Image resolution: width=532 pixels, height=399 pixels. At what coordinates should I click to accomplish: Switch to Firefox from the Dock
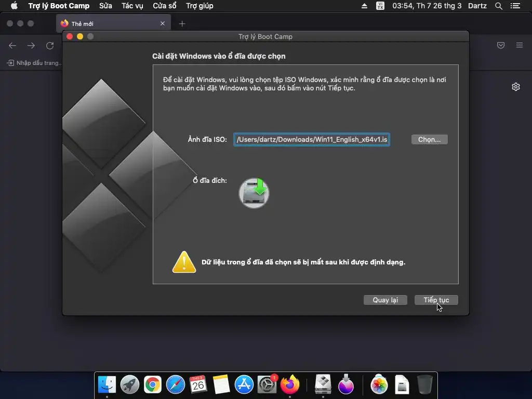(x=290, y=384)
